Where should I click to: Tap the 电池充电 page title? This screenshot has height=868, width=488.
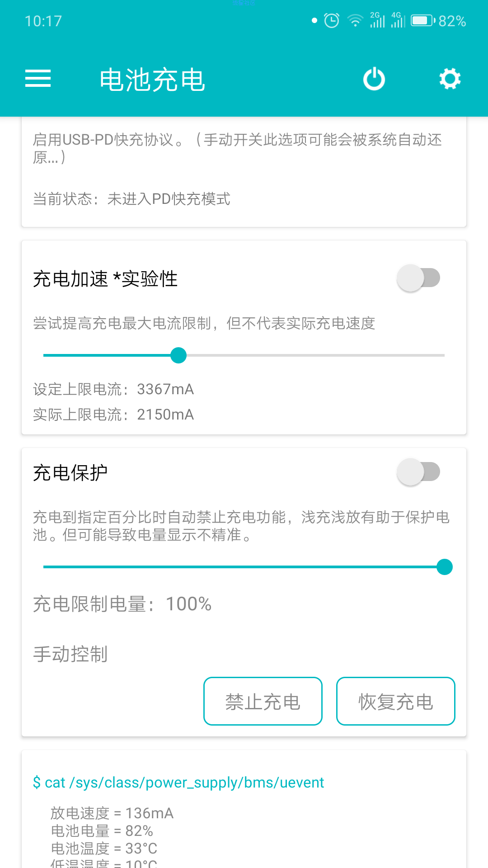pos(152,80)
